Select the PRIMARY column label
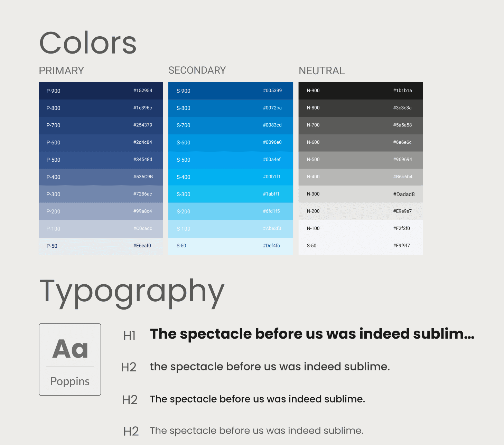Viewport: 504px width, 445px height. coord(62,71)
